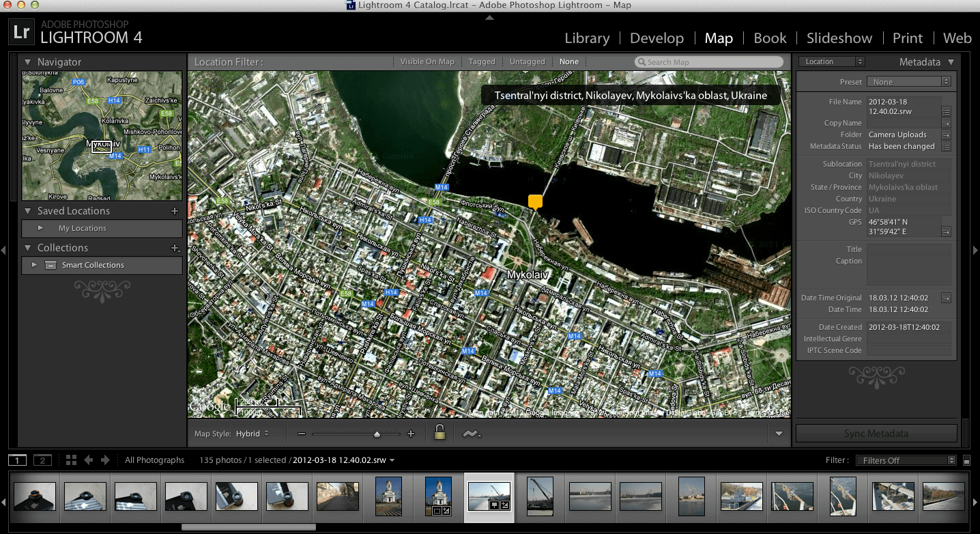Click GPS coordinates arrow button
Image resolution: width=980 pixels, height=534 pixels.
pos(946,231)
